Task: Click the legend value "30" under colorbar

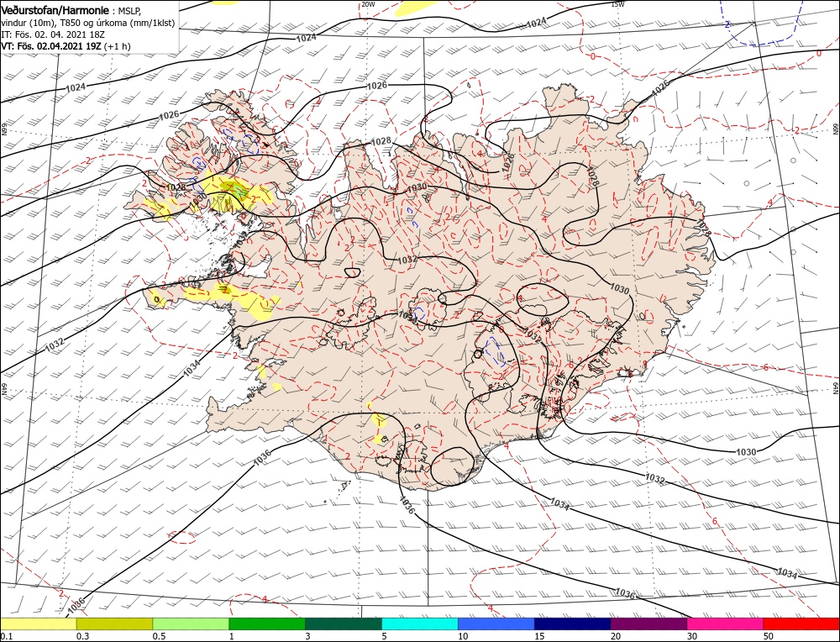Action: coord(692,636)
